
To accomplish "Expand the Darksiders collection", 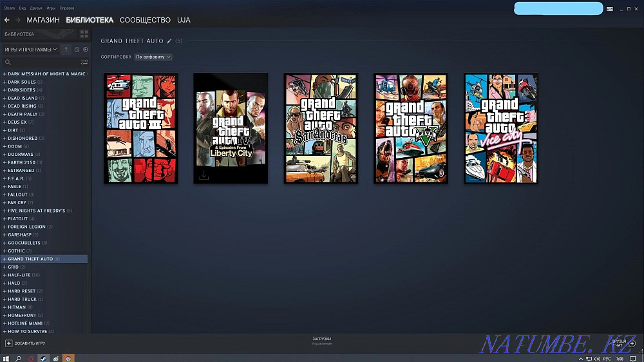I will (5, 90).
